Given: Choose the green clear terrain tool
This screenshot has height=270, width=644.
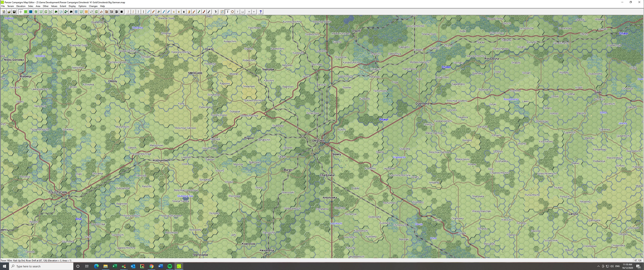Looking at the screenshot, I should click(25, 12).
